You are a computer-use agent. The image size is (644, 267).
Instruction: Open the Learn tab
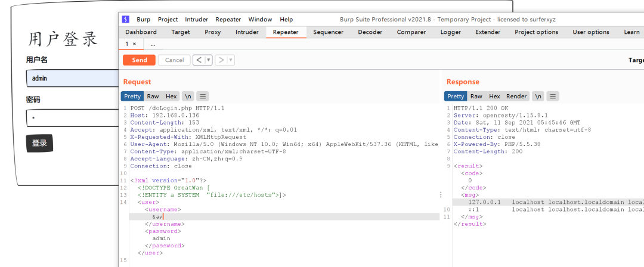coord(631,32)
